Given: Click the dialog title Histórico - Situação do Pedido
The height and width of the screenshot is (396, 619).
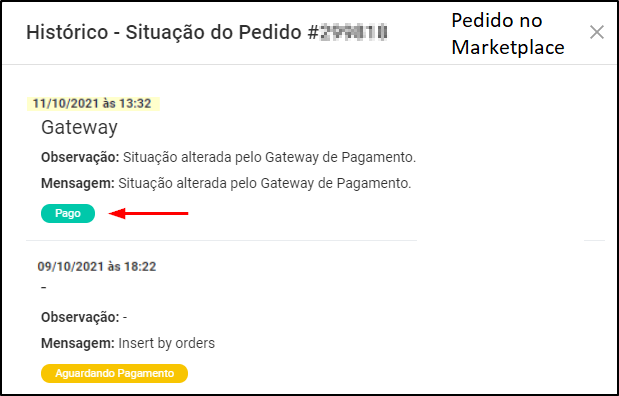Looking at the screenshot, I should 163,32.
